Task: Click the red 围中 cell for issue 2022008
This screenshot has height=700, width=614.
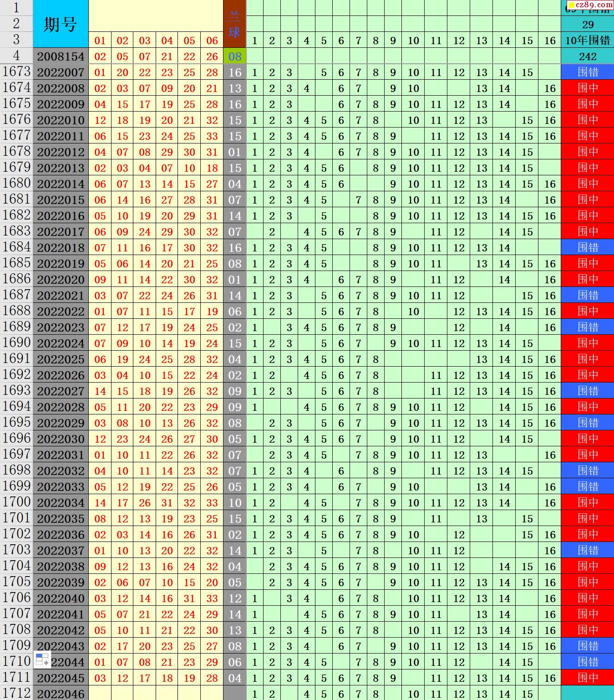Action: click(x=587, y=88)
